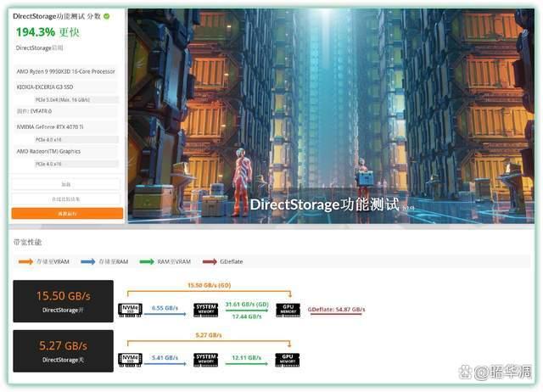Click the 15.50 GB/s (GD) orange path label
543x392 pixels.
pos(210,285)
